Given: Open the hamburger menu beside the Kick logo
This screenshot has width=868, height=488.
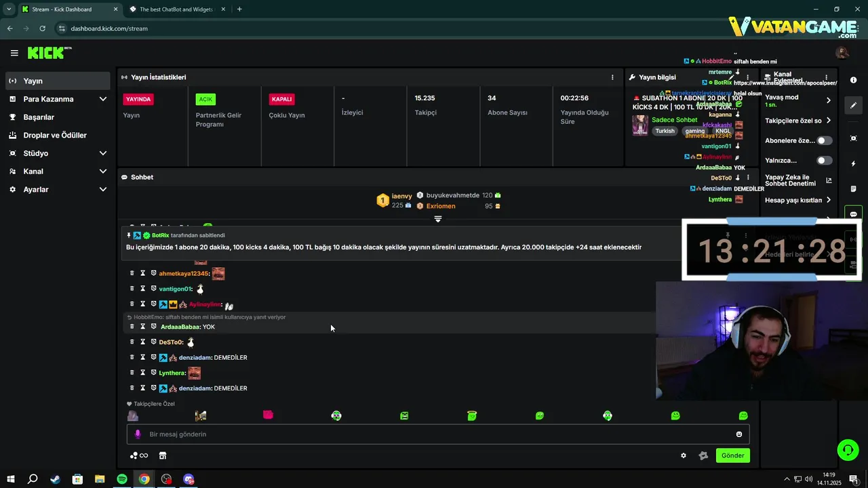Looking at the screenshot, I should [14, 53].
